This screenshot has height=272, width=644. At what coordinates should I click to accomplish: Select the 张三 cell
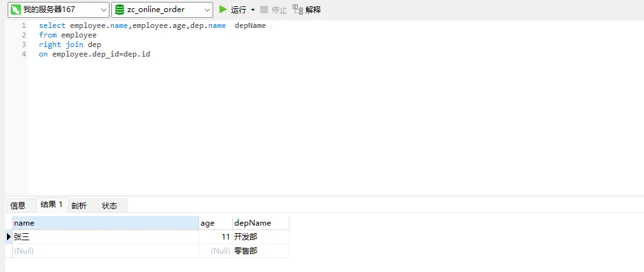point(105,237)
